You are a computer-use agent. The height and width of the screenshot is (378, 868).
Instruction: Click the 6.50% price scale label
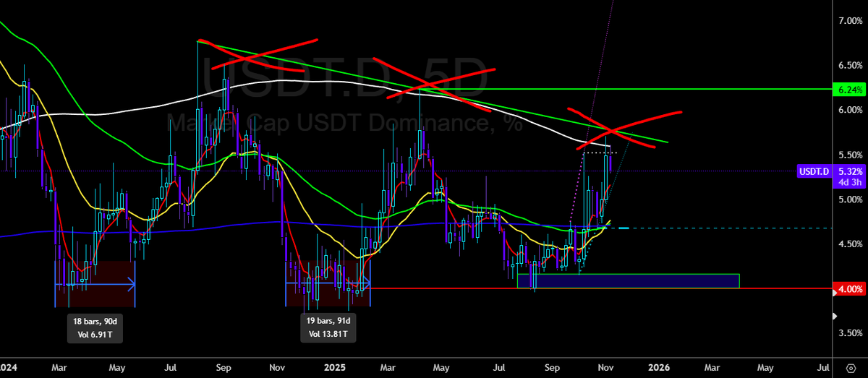tap(849, 65)
